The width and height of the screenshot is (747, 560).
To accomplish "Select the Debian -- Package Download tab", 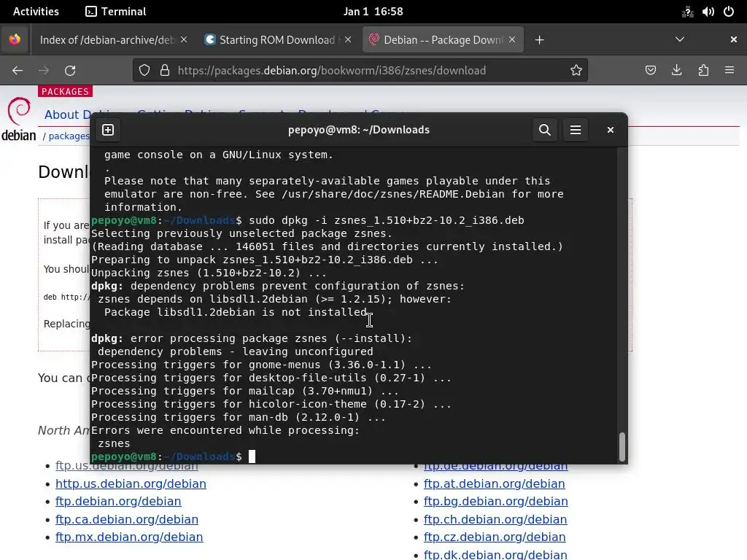I will tap(443, 40).
